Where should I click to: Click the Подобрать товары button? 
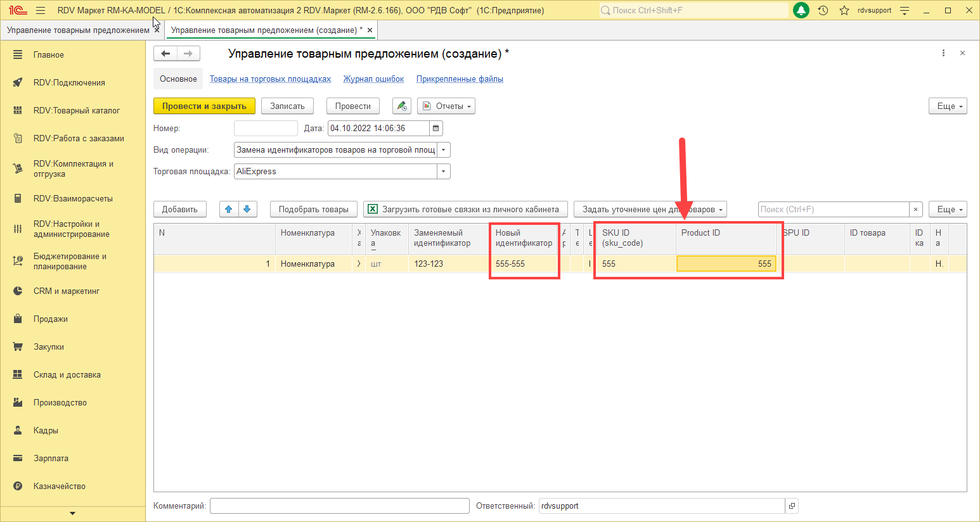[x=313, y=209]
